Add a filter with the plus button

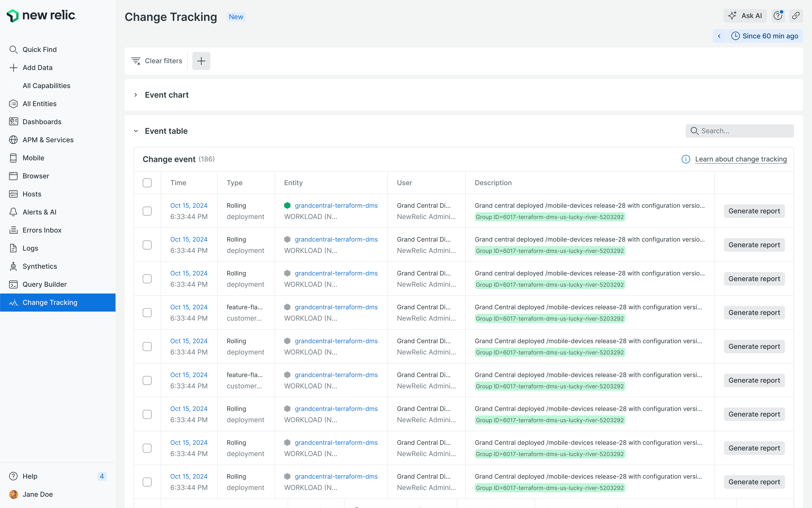pyautogui.click(x=201, y=61)
